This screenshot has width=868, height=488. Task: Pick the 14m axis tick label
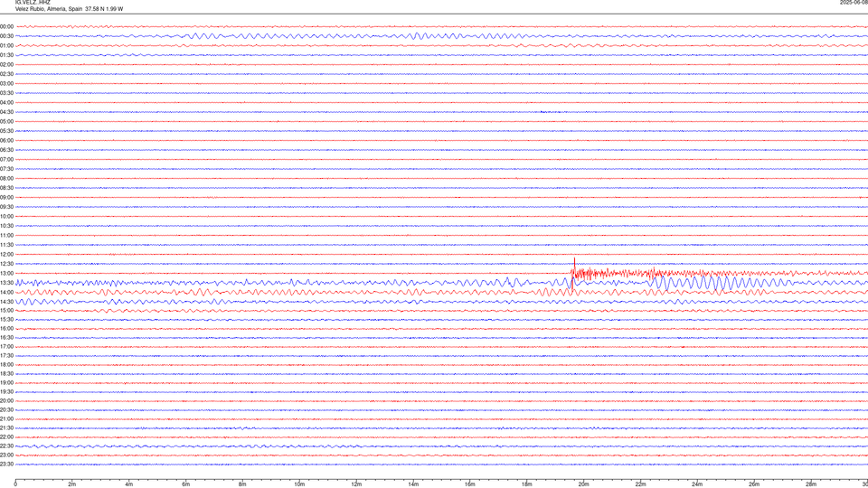[413, 484]
